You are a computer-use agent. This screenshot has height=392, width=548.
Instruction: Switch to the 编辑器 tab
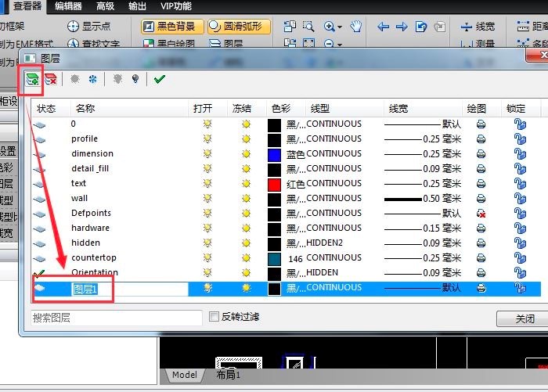click(68, 6)
